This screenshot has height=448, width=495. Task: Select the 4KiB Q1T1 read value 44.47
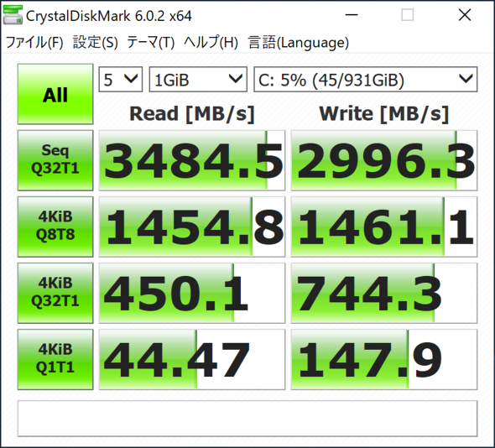click(192, 359)
